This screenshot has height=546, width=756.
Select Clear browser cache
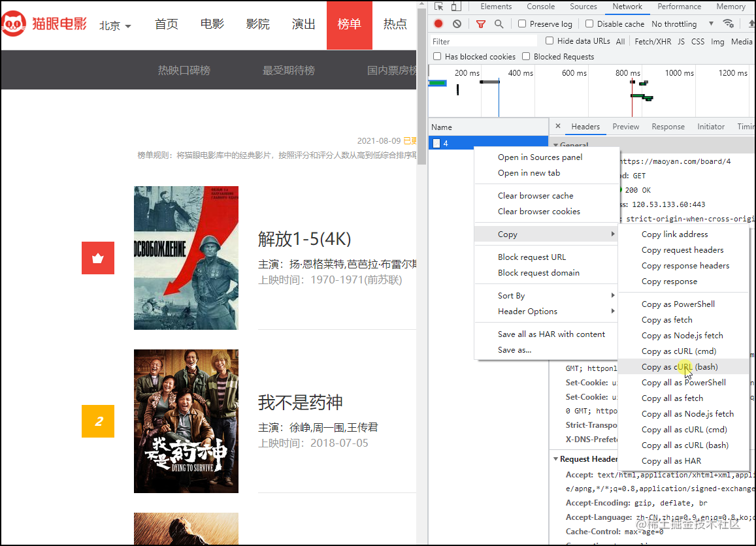point(546,195)
